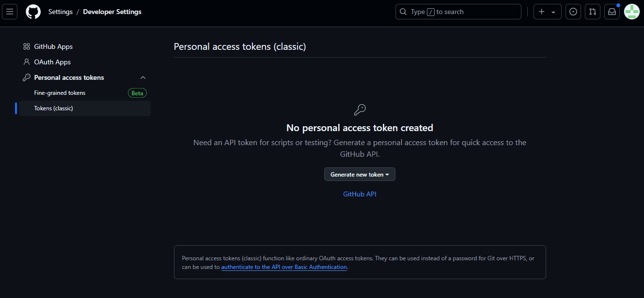Open the Issues icon in header
Screen dimensions: 644x298
point(573,12)
